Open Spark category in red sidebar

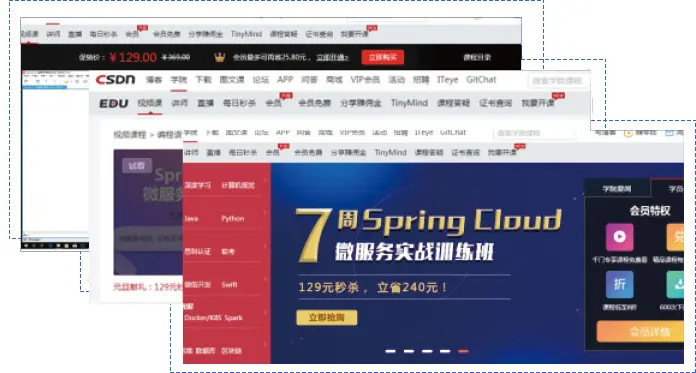coord(233,318)
